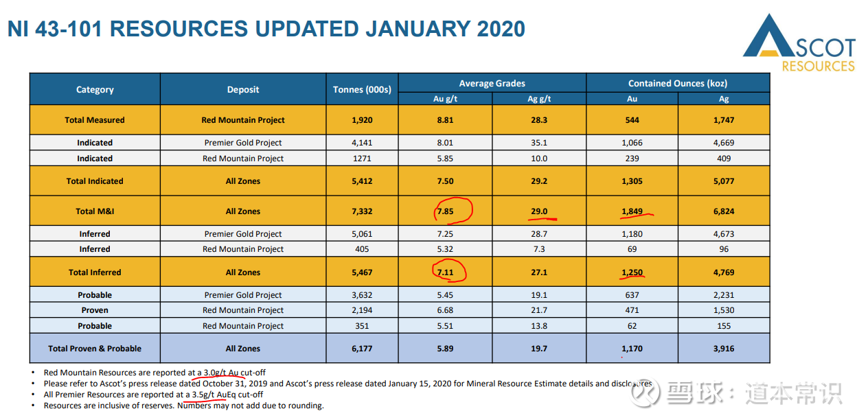
Task: Click 'Premier Gold Project' in the first Indicated row
Action: coord(243,143)
